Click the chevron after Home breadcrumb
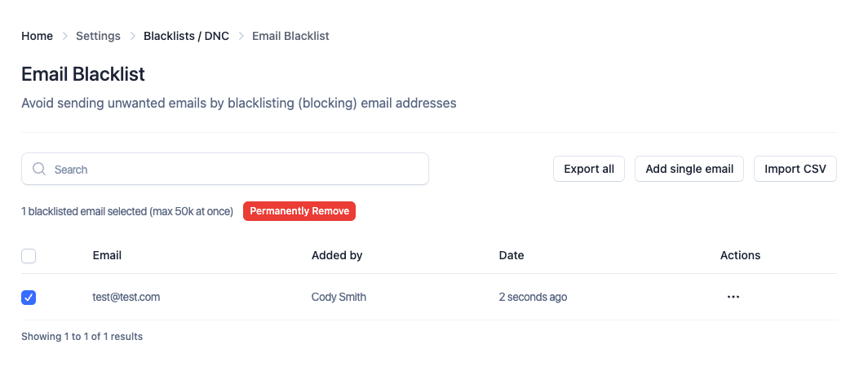Screen dimensions: 868x384 point(64,36)
